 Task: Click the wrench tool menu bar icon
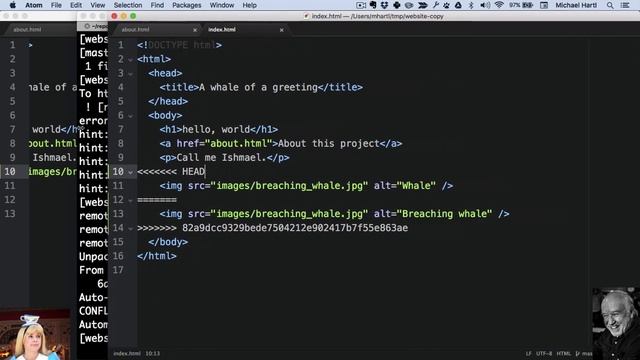pyautogui.click(x=436, y=5)
